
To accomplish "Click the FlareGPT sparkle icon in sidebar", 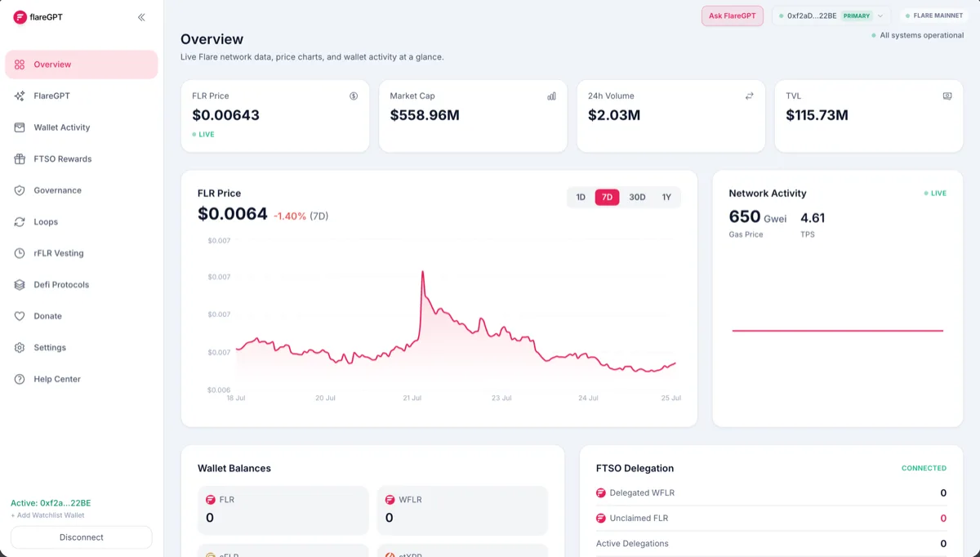I will click(x=20, y=96).
